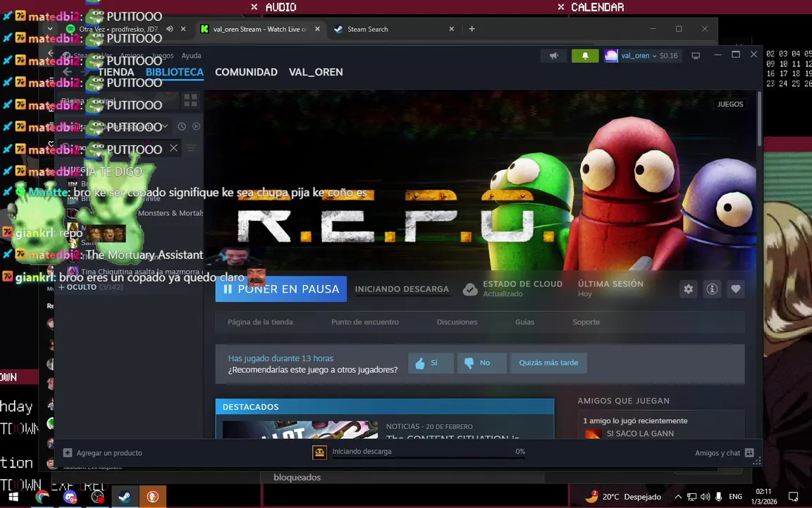This screenshot has width=812, height=508.
Task: Click JUEGOS label on hero banner
Action: point(730,104)
